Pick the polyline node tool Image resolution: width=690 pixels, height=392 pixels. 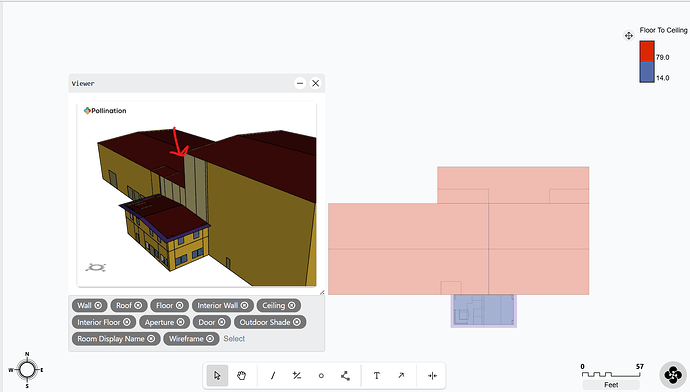tap(345, 375)
